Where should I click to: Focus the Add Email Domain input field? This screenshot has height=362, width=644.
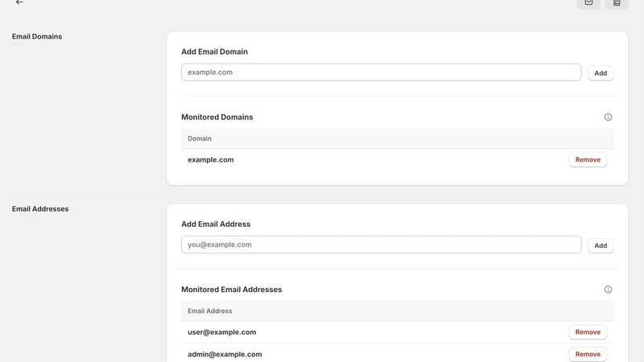tap(381, 72)
